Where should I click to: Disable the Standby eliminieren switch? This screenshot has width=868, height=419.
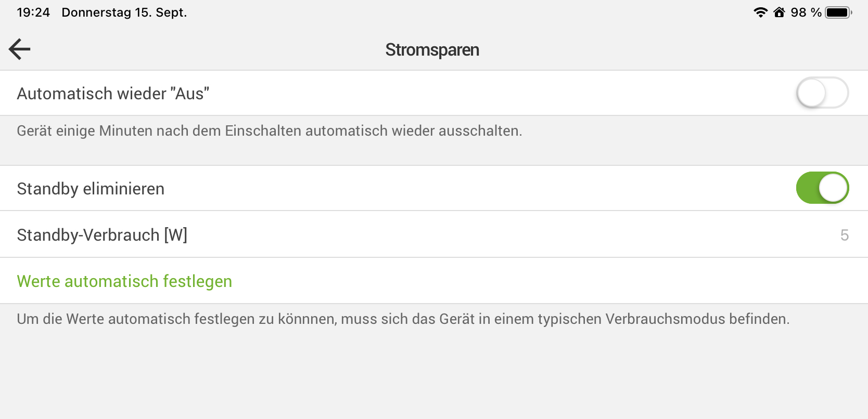(x=822, y=188)
